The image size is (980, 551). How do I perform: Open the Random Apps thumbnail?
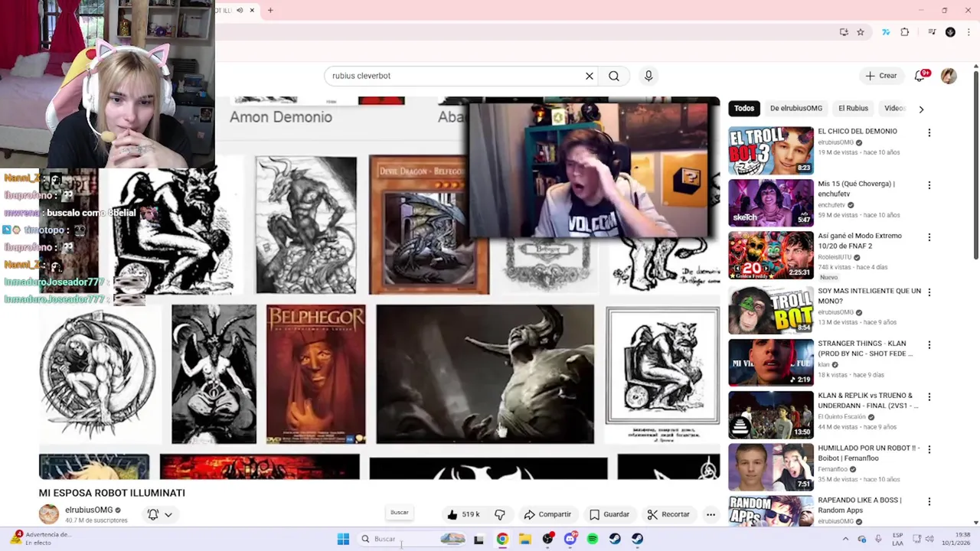[x=771, y=511]
